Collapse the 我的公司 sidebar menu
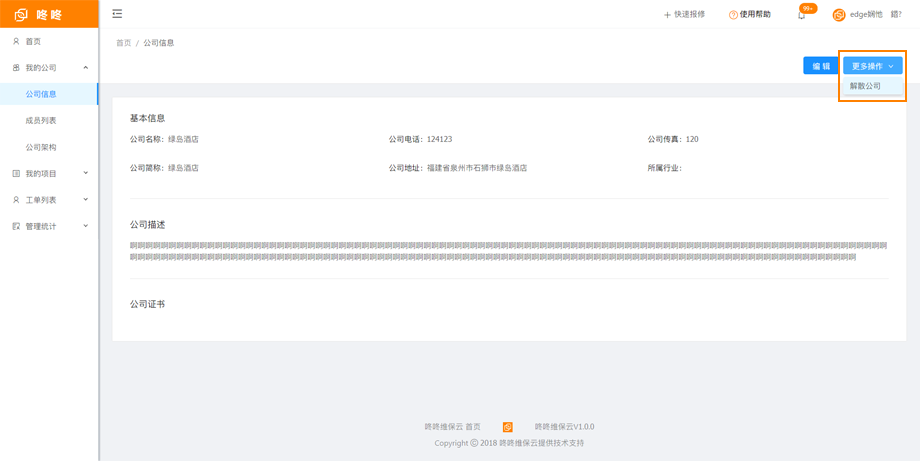The width and height of the screenshot is (920, 461). 85,68
